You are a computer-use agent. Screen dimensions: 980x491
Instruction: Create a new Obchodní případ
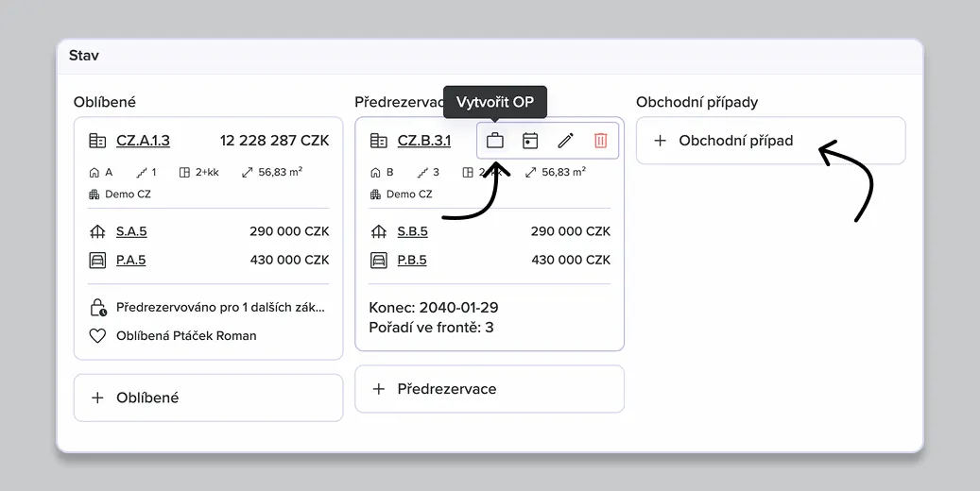pyautogui.click(x=770, y=141)
